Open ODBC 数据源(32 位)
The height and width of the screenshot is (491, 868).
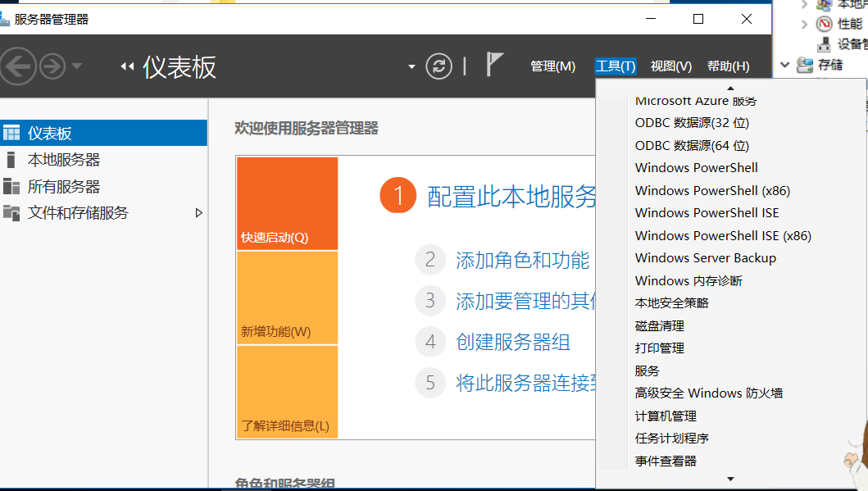tap(692, 123)
